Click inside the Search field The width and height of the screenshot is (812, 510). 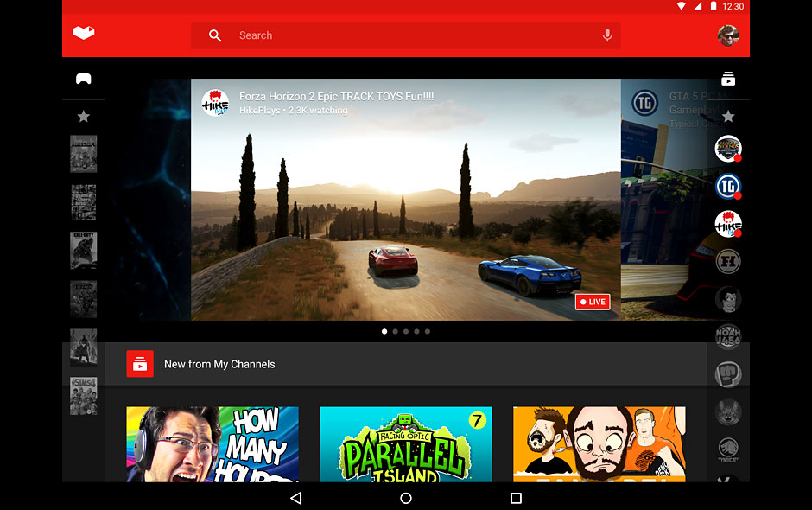pyautogui.click(x=406, y=35)
